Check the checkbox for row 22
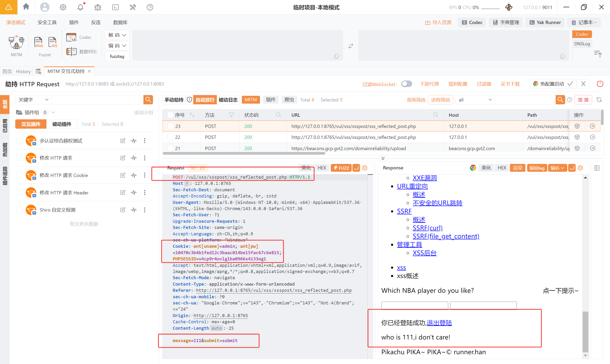This screenshot has height=364, width=610. tap(170, 137)
